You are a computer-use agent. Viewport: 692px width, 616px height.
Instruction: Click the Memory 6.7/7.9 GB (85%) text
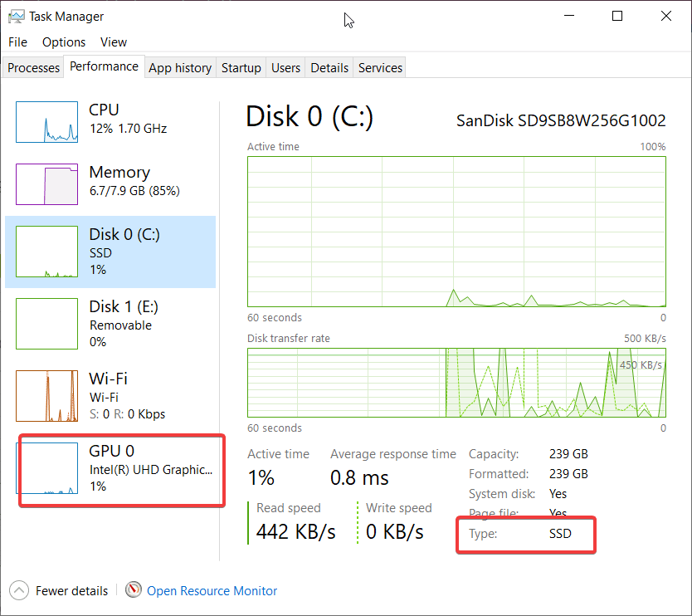(134, 191)
